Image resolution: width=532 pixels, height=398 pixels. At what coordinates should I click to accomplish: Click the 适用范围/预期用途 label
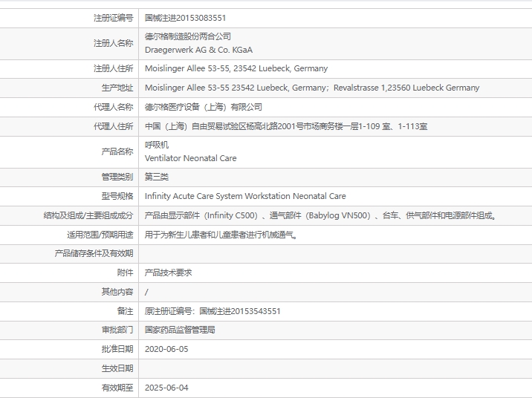100,235
